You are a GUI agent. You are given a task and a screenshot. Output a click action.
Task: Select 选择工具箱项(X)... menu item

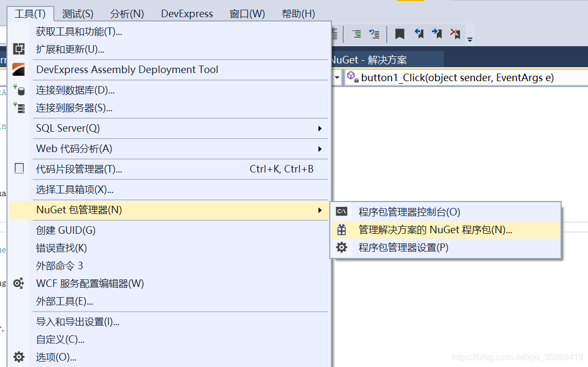169,190
